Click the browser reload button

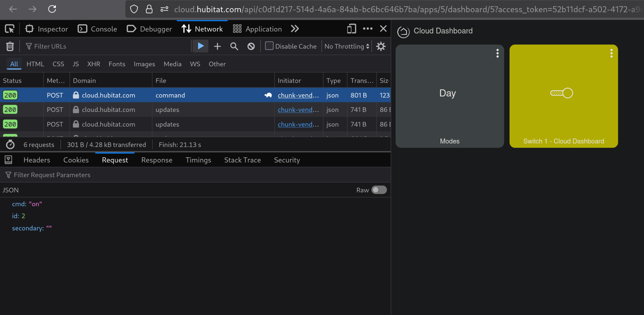(52, 9)
